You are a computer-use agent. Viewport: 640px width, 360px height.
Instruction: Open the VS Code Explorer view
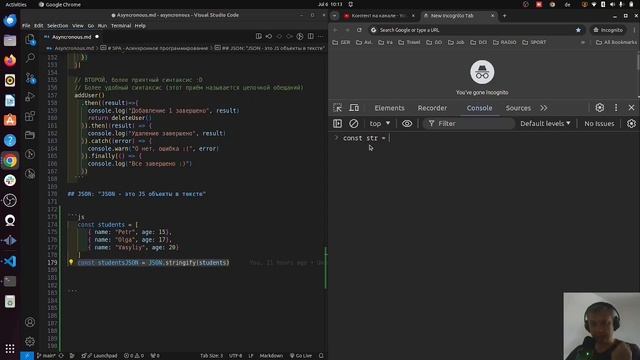(x=30, y=39)
